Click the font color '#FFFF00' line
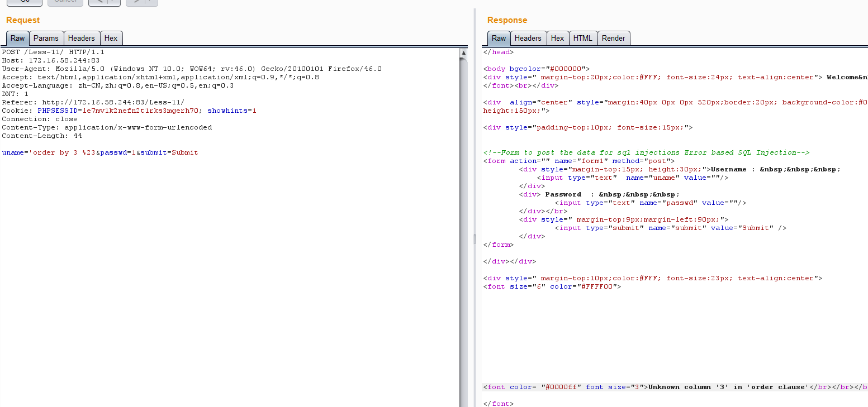The image size is (868, 407). (552, 286)
